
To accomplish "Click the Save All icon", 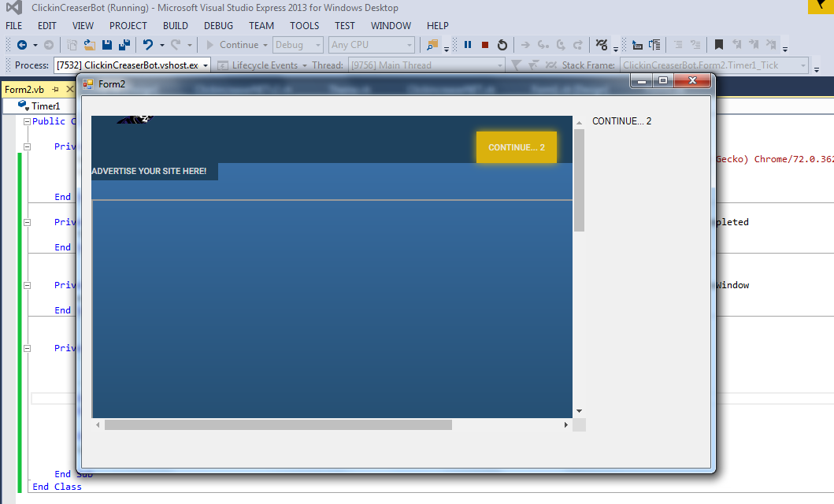I will 124,45.
